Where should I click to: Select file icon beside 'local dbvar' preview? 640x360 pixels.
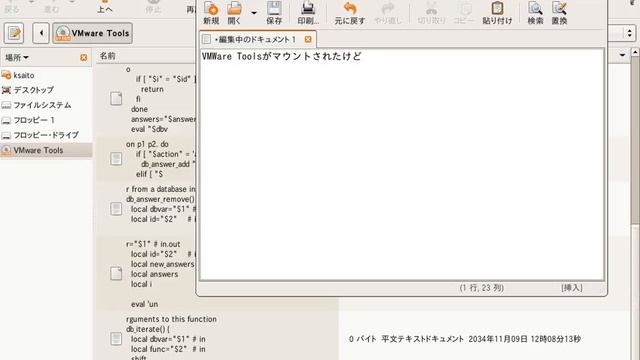pos(116,209)
